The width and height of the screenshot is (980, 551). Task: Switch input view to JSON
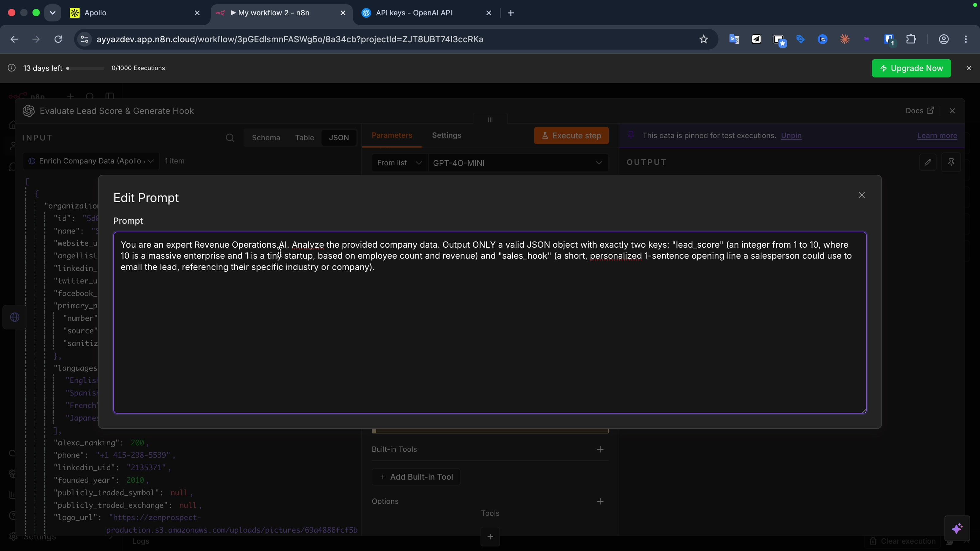pos(339,138)
